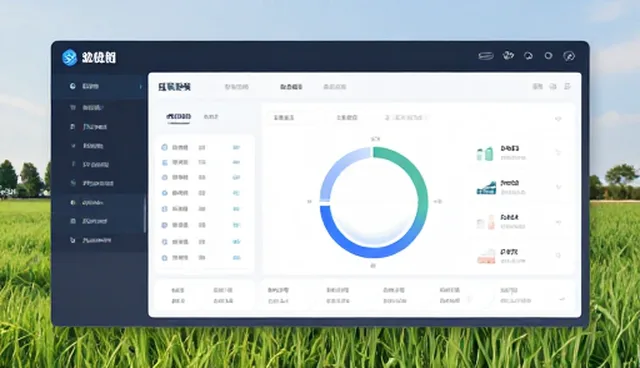
Task: Switch to the grey tab beside underlined tab
Action: pyautogui.click(x=211, y=117)
